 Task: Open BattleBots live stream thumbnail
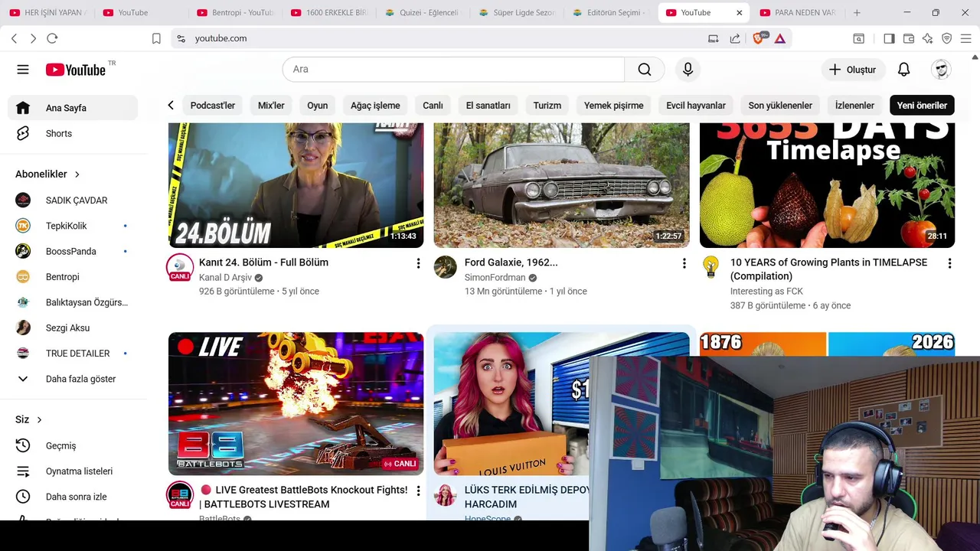pos(296,403)
